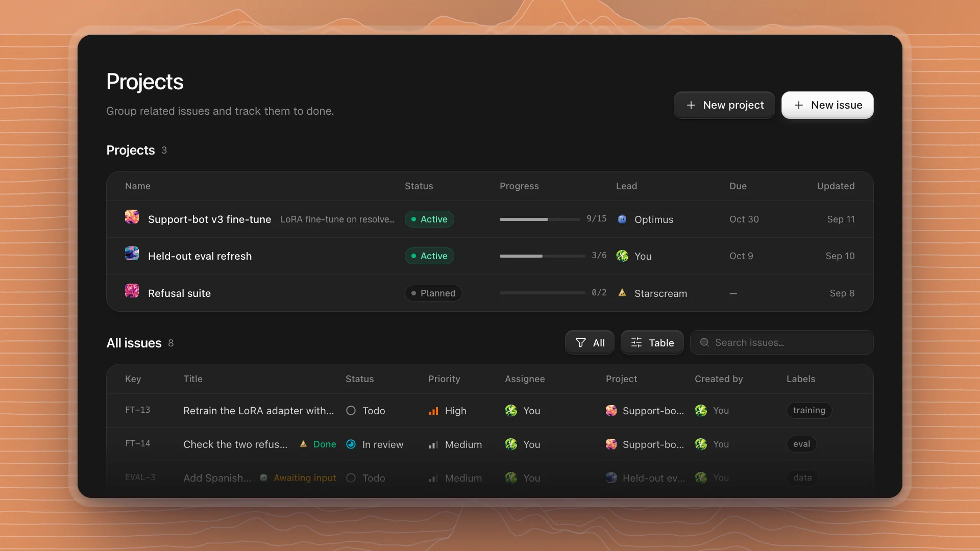Sort issues by Assignee header
This screenshot has height=551, width=980.
tap(525, 379)
